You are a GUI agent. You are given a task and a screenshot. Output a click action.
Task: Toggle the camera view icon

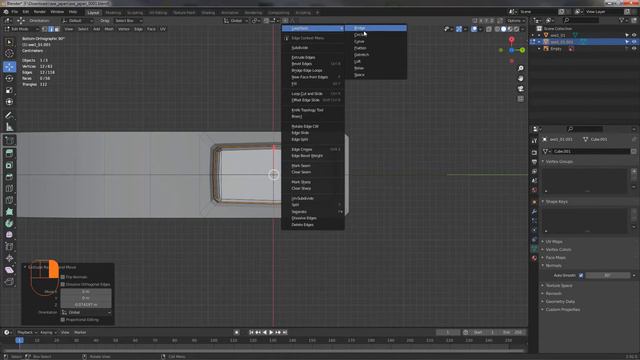pyautogui.click(x=520, y=89)
